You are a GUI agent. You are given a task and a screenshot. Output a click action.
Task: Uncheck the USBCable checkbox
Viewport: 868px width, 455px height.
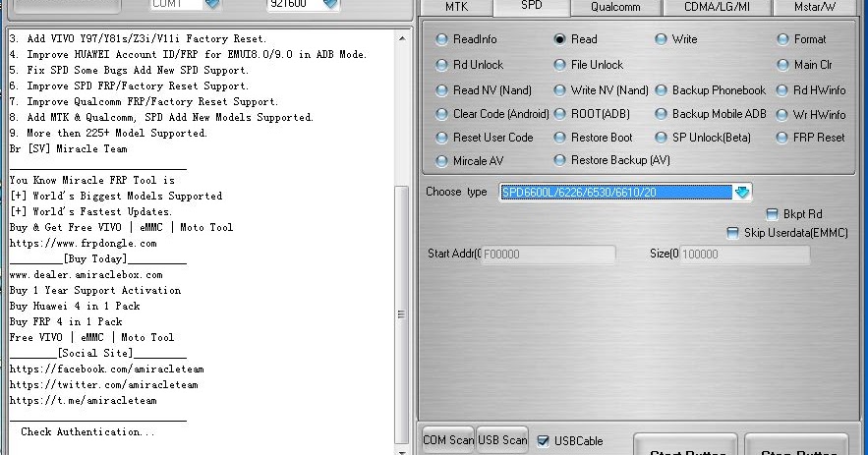click(x=543, y=441)
